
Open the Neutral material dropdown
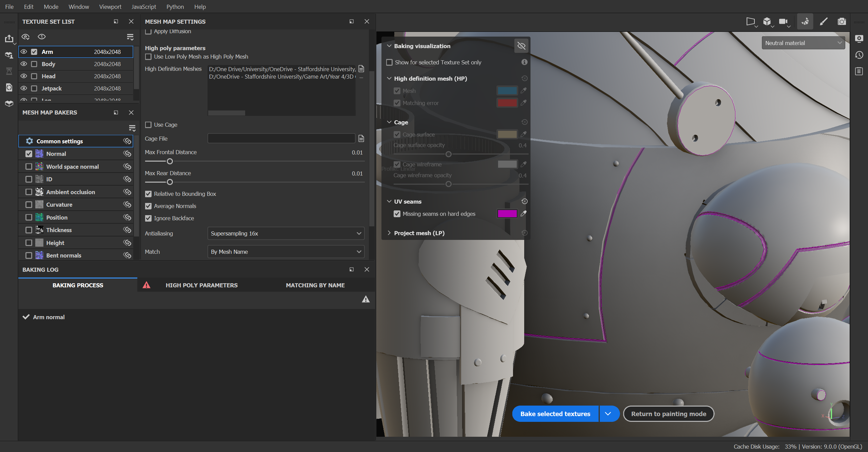click(803, 43)
